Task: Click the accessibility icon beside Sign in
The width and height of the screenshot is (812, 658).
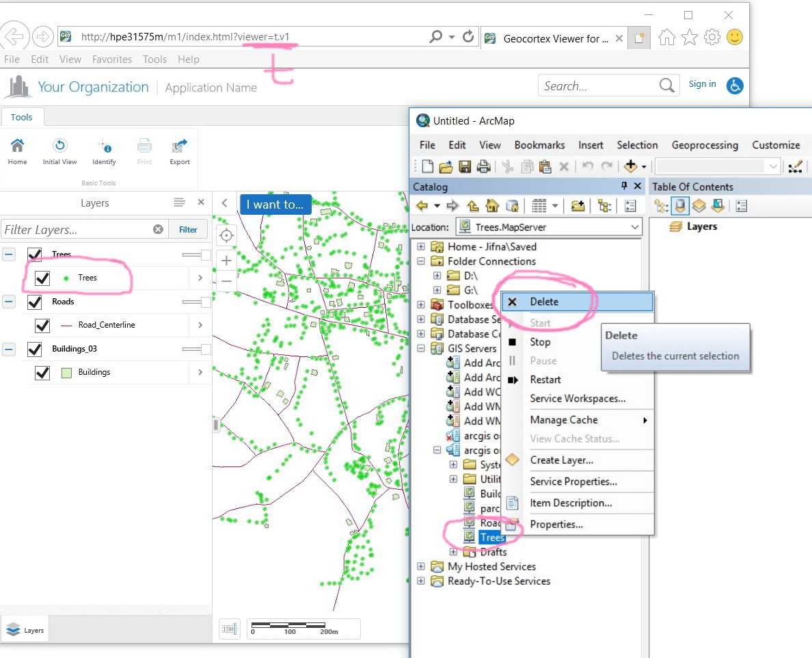Action: click(735, 85)
